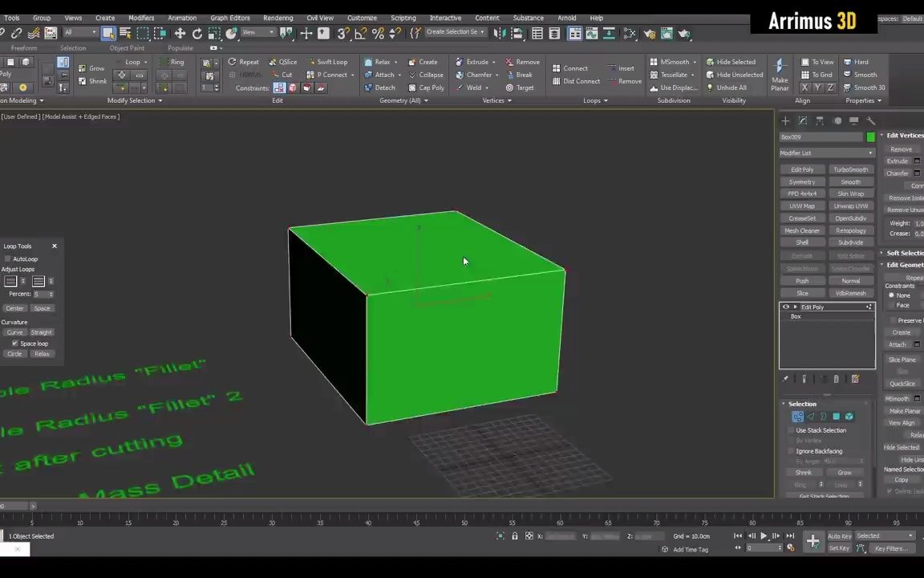Click the Box009 name field

(818, 137)
